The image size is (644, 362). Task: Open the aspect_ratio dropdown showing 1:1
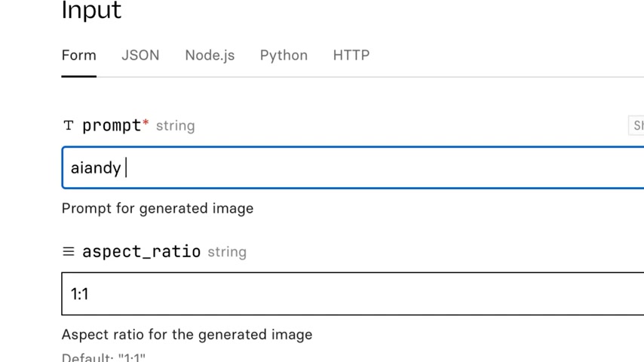coord(353,294)
